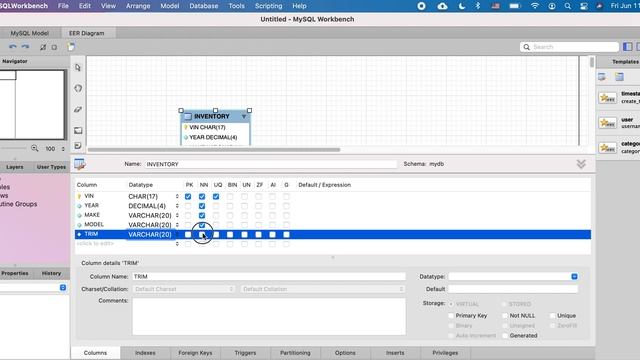
Task: Open the History panel tab
Action: click(51, 273)
